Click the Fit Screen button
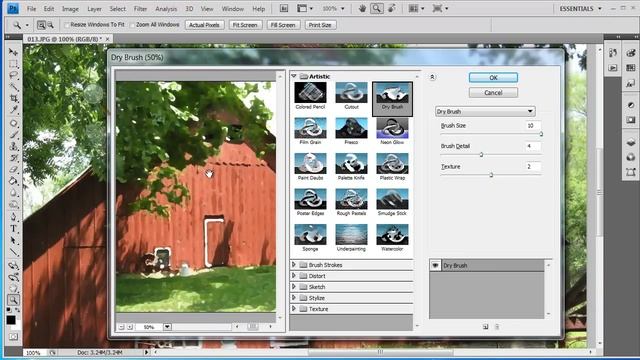The image size is (640, 360). click(245, 25)
